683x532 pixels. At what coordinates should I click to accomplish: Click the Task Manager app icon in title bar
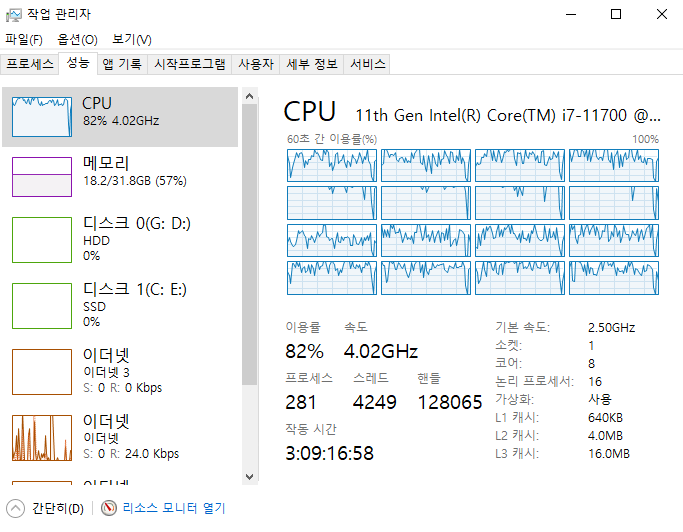(x=14, y=15)
